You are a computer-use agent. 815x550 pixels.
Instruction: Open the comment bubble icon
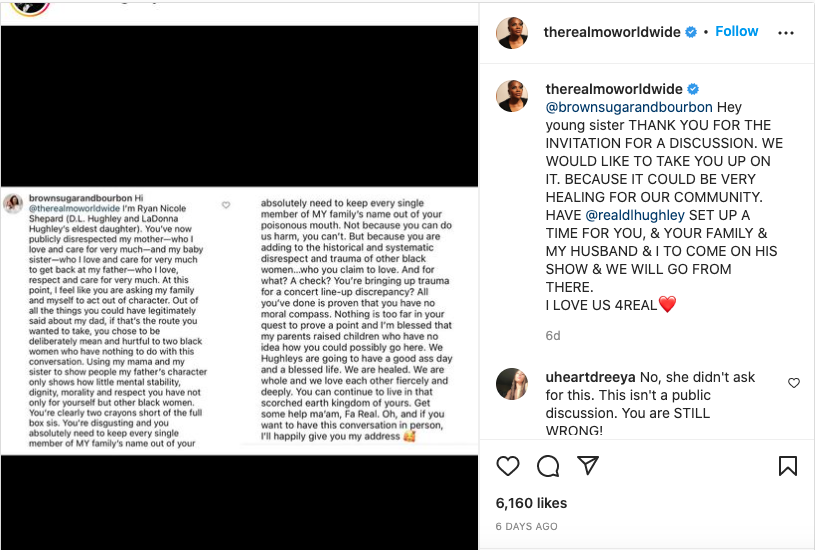point(548,466)
